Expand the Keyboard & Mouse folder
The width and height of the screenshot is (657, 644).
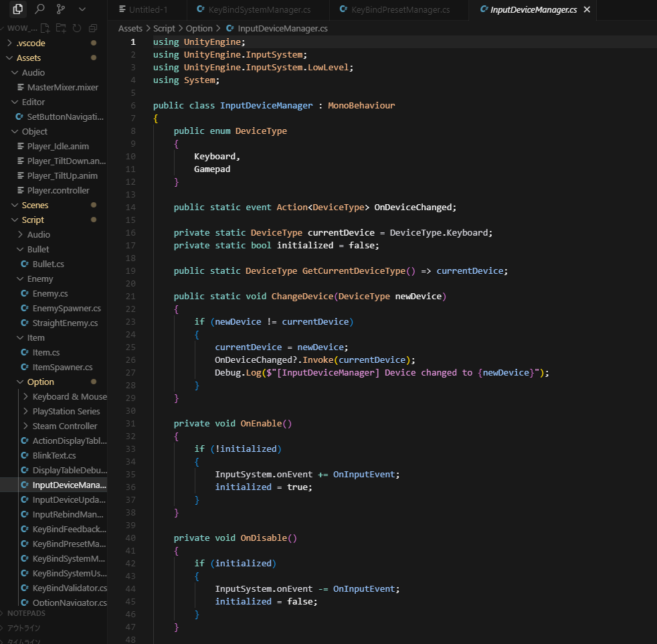click(x=69, y=396)
